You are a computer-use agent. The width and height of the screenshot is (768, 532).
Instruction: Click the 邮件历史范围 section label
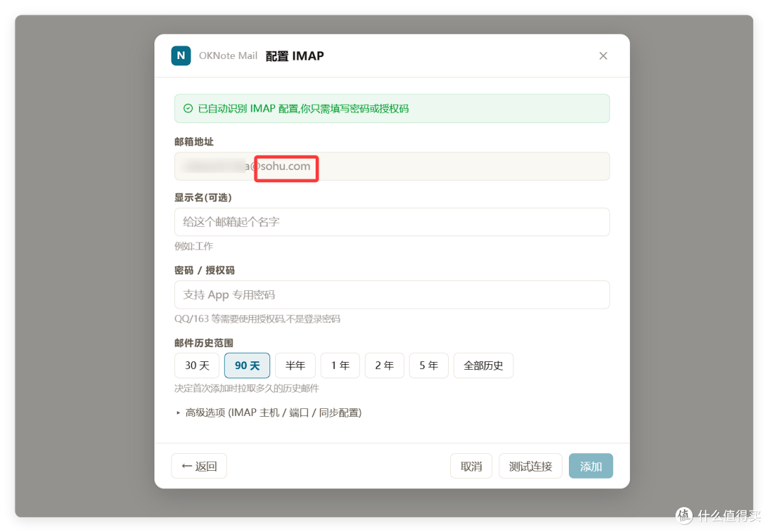(x=204, y=343)
